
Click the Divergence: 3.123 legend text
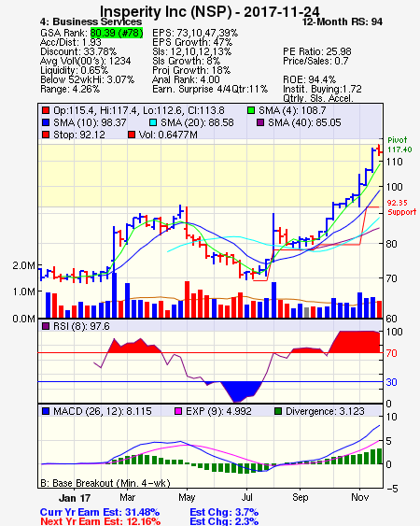(325, 411)
